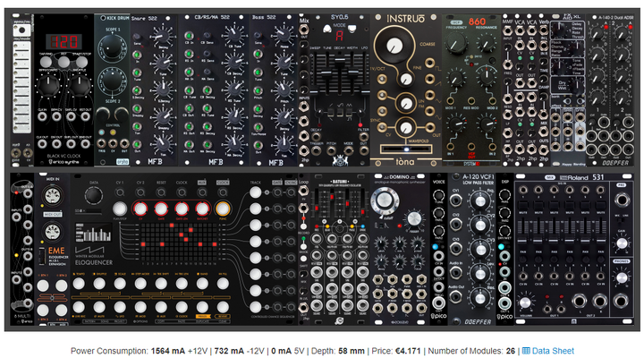Viewport: 644px width, 358px height.
Task: Click the Instruo tona oscillator module
Action: pos(405,90)
